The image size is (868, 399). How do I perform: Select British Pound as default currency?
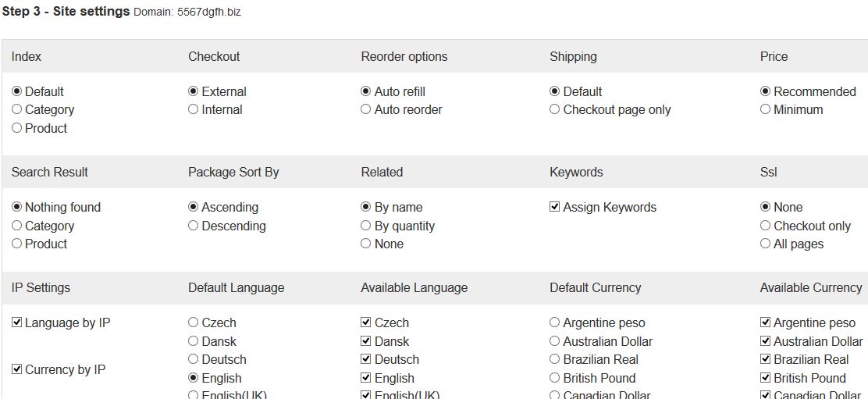tap(554, 378)
